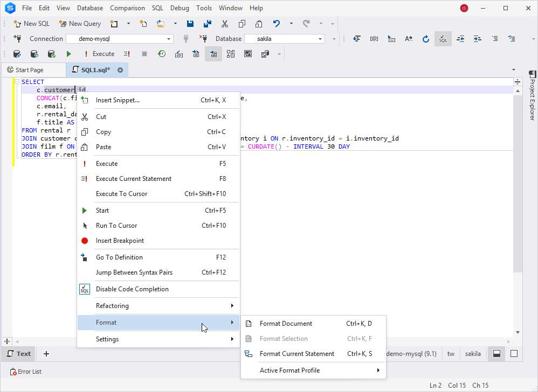Click the Stop square toolbar icon
The width and height of the screenshot is (538, 392).
click(144, 54)
